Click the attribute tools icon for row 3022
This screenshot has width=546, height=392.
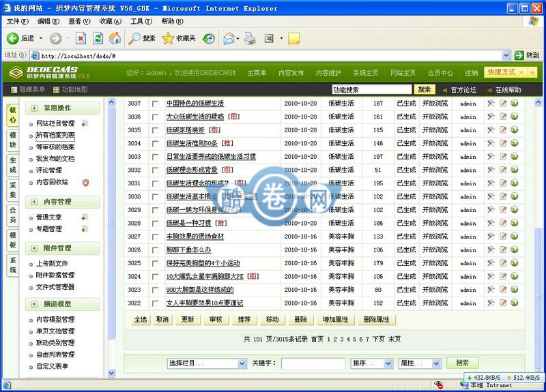coord(491,303)
